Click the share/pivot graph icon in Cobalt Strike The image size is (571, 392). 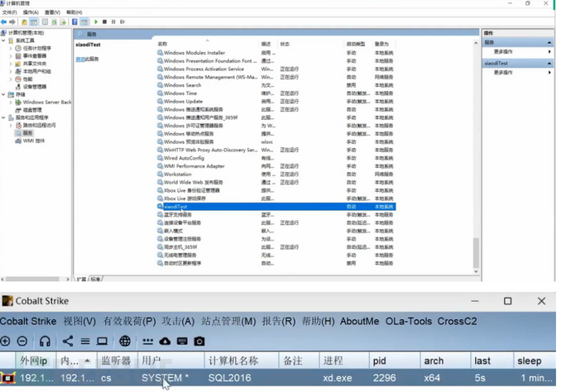tap(68, 341)
